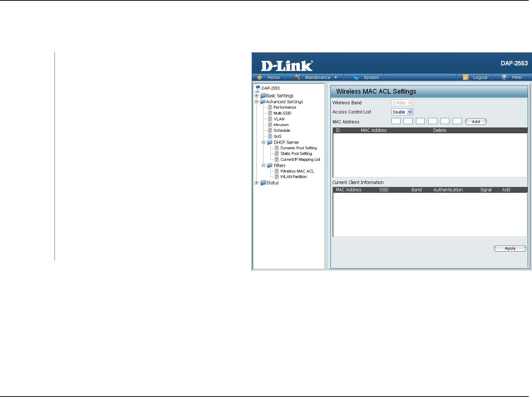532x397 pixels.
Task: Click the WLAN Partition page icon
Action: [277, 177]
